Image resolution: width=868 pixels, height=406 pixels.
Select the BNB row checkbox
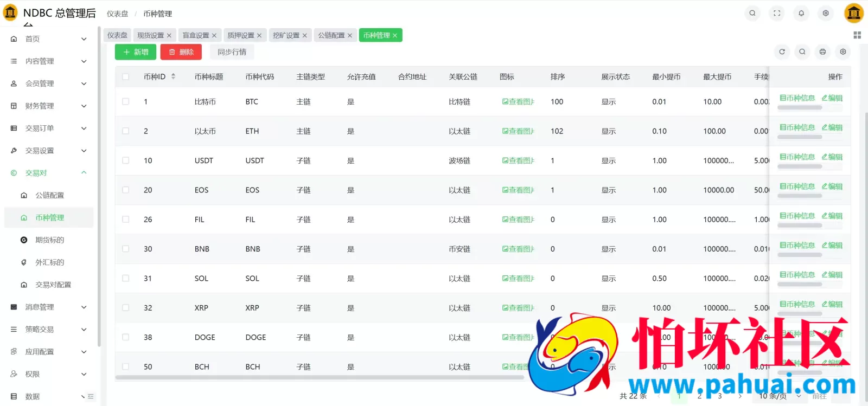(126, 249)
